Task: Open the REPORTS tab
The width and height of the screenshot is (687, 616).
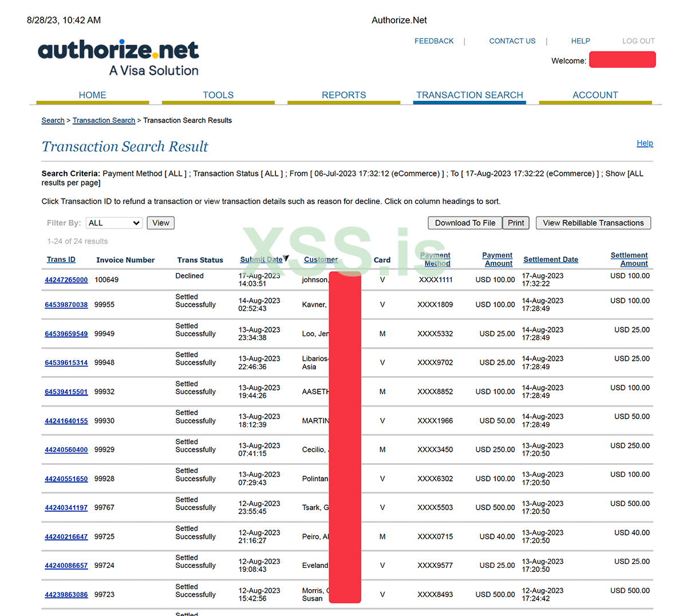Action: tap(343, 94)
